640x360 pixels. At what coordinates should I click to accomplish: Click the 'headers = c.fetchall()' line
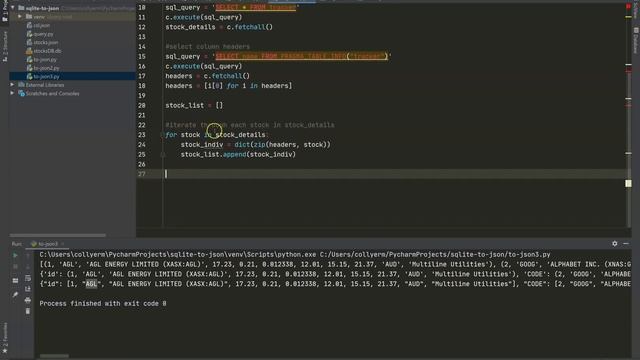(207, 76)
